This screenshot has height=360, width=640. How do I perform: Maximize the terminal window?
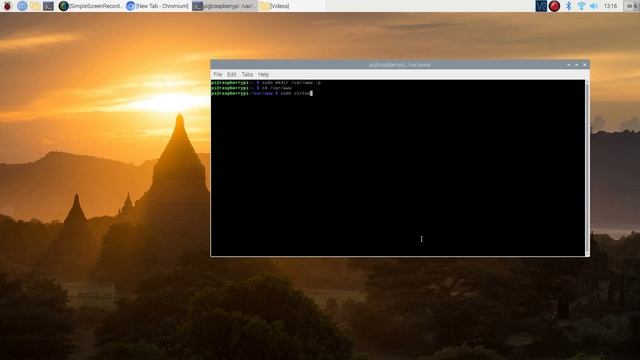point(576,65)
